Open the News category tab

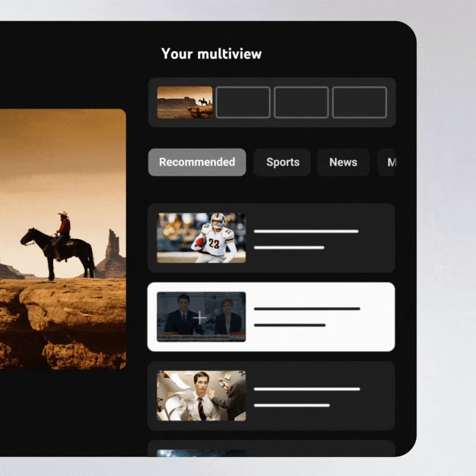coord(343,162)
